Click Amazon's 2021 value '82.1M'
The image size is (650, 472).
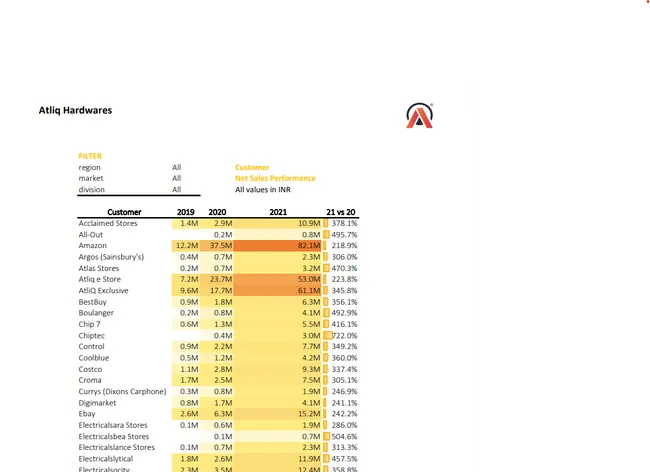click(309, 246)
